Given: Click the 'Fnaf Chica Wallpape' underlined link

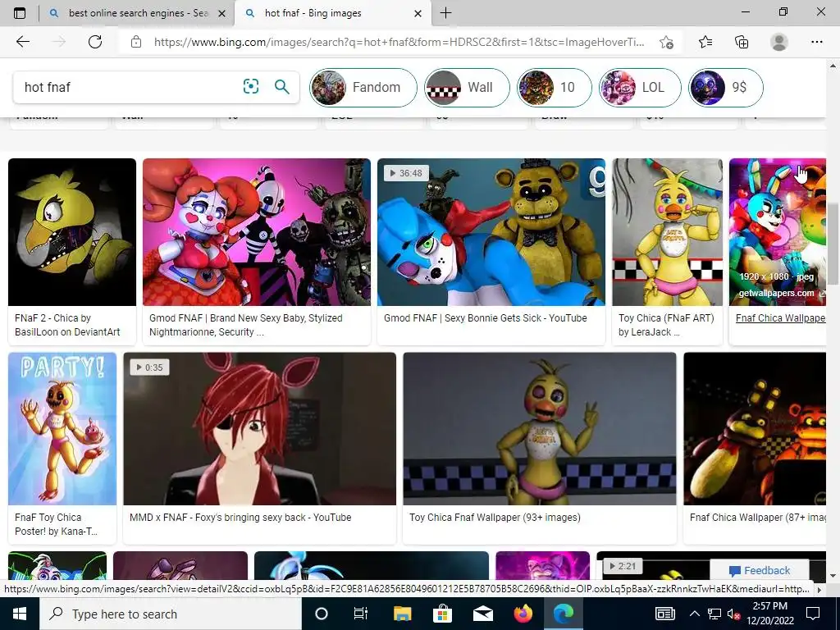Looking at the screenshot, I should tap(781, 317).
